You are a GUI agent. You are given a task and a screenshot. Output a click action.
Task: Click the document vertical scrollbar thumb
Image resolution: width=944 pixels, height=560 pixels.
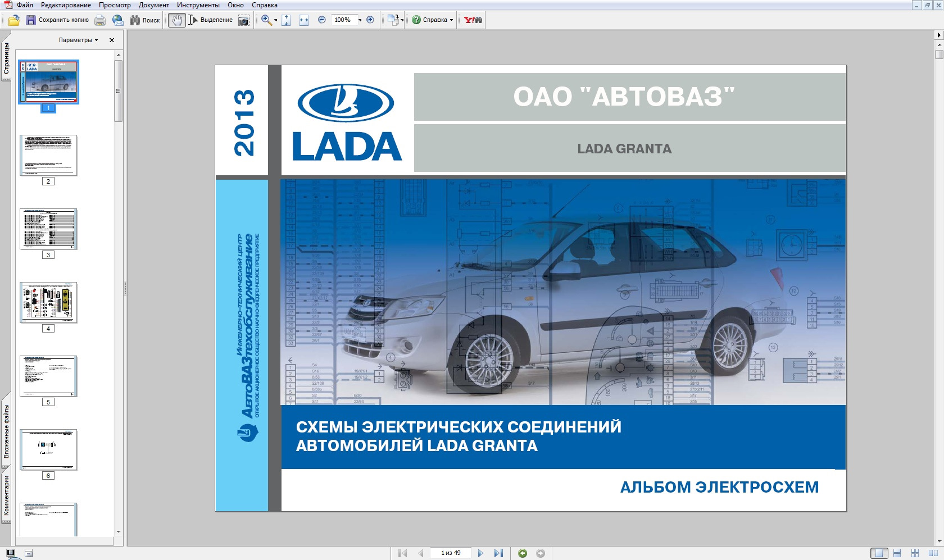(939, 54)
